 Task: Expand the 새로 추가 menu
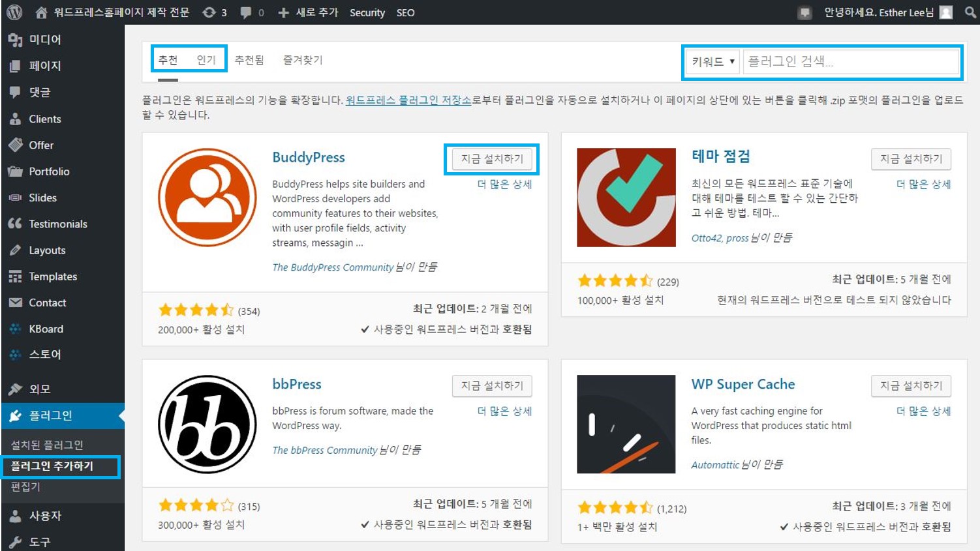point(309,12)
